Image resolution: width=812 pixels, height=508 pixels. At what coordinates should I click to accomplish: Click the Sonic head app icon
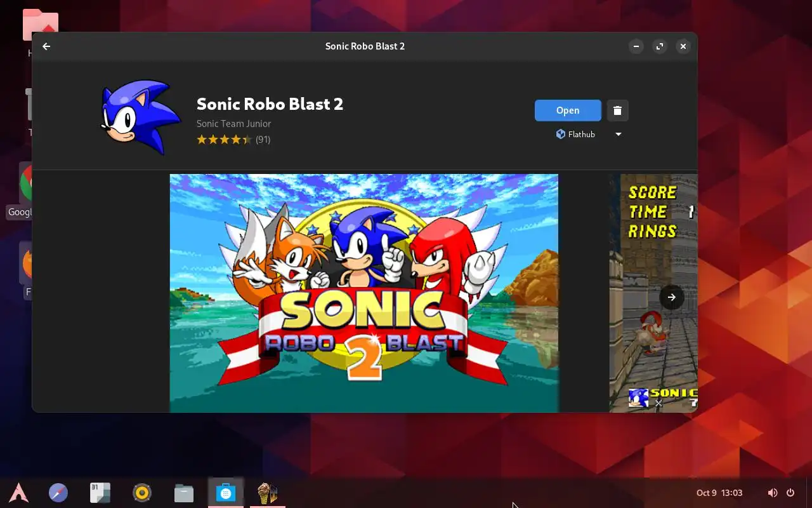pos(140,117)
